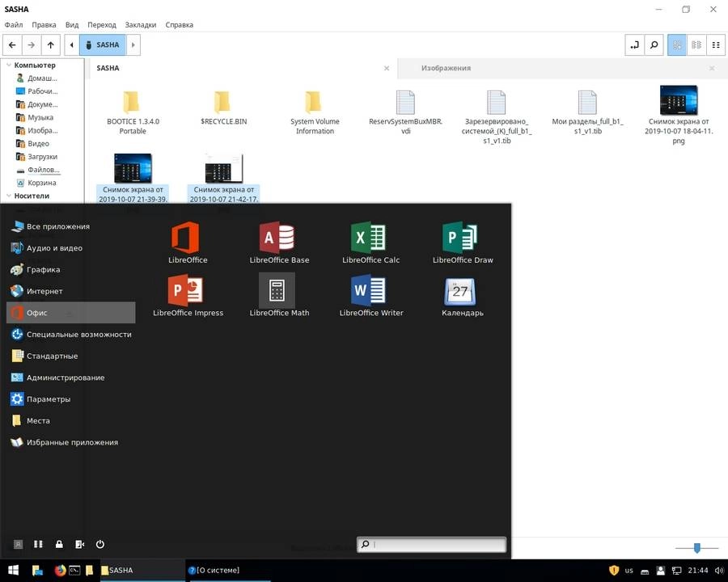Open Параметры category
Screen dimensions: 728x582
tap(71, 399)
